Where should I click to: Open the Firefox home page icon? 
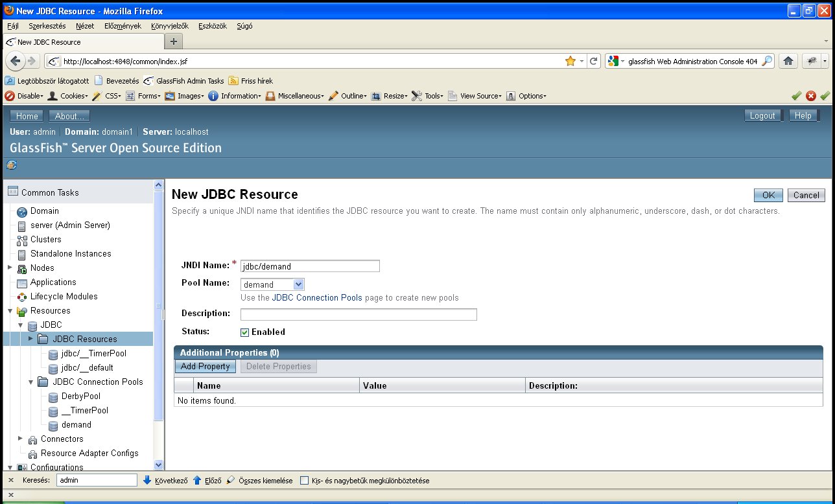coord(788,61)
